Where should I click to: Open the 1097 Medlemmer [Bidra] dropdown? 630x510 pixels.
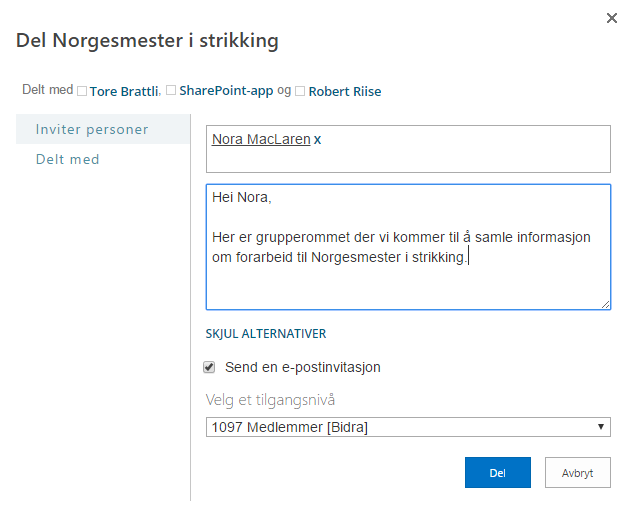407,427
